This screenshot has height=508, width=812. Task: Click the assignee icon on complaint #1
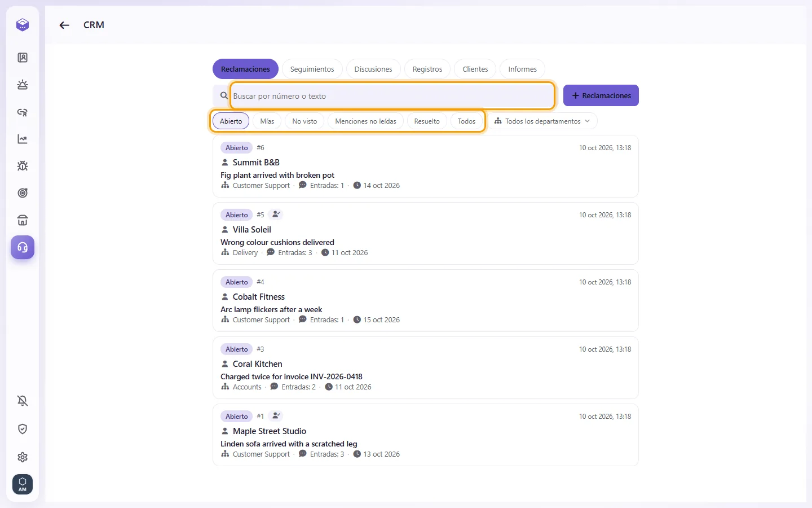pyautogui.click(x=275, y=416)
